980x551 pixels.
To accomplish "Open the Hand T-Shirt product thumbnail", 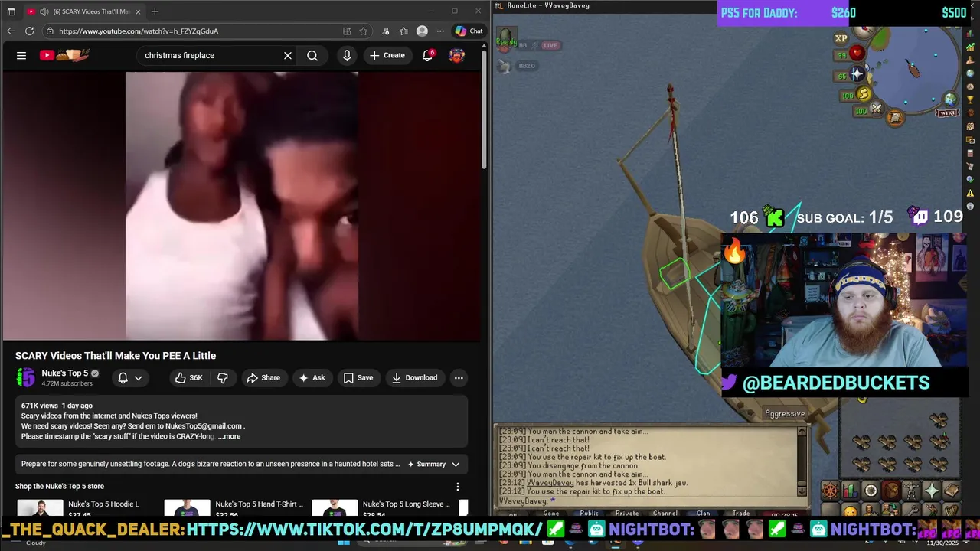I will tap(187, 507).
